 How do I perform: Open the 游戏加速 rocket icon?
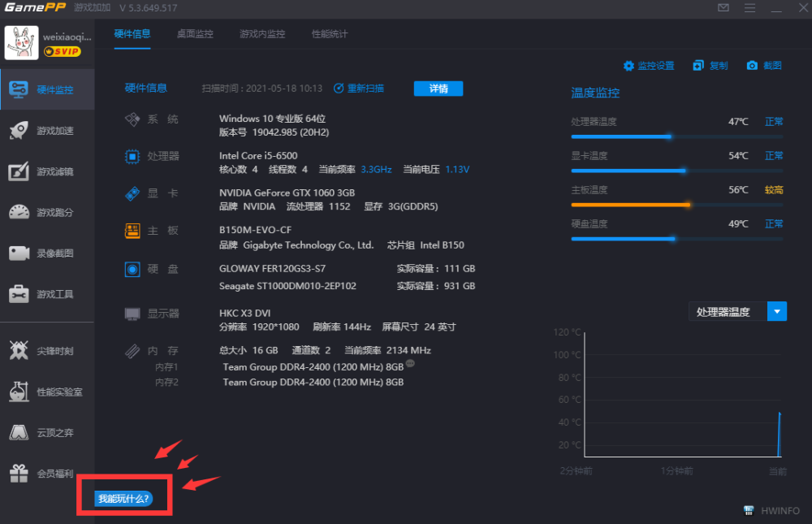click(19, 131)
